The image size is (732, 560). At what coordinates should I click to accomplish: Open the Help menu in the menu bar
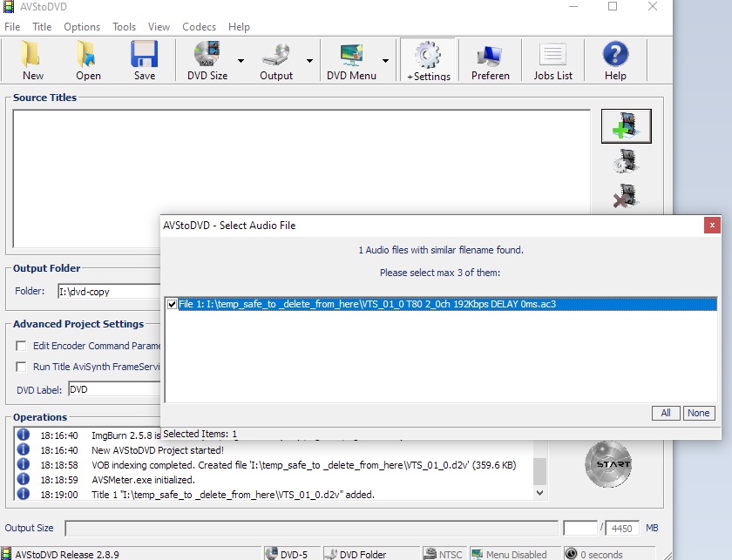click(x=239, y=27)
